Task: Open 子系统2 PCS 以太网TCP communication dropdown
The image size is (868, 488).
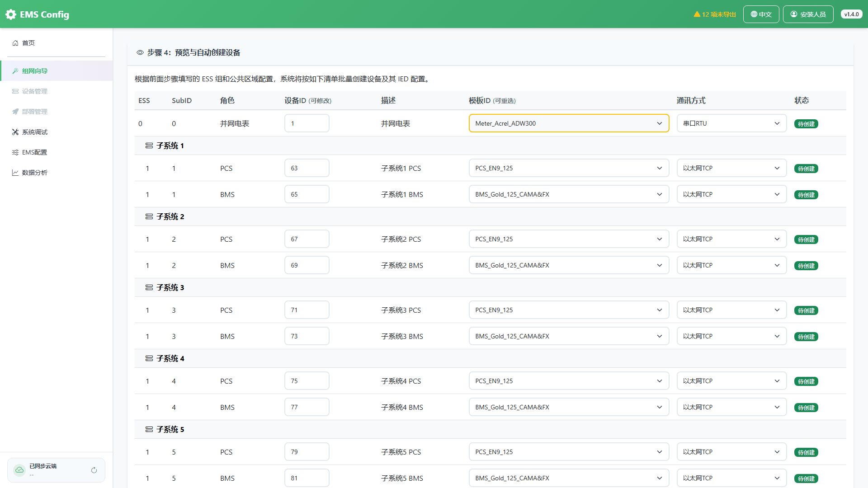Action: (731, 239)
